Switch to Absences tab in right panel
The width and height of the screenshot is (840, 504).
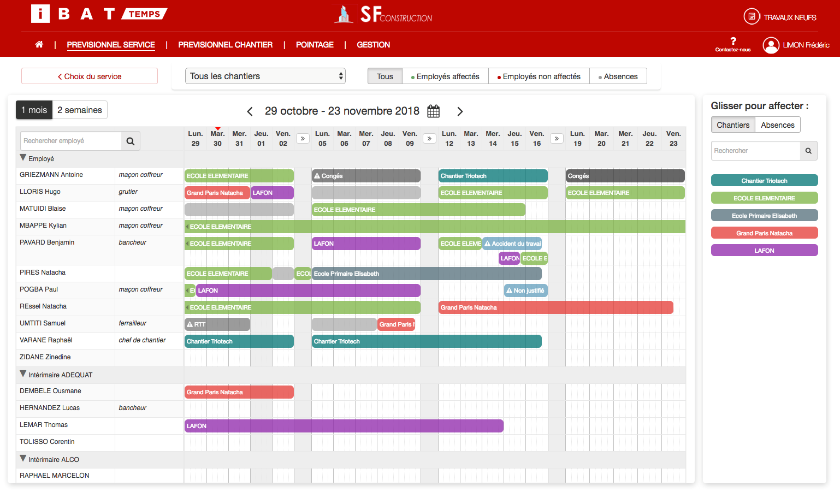pyautogui.click(x=777, y=125)
